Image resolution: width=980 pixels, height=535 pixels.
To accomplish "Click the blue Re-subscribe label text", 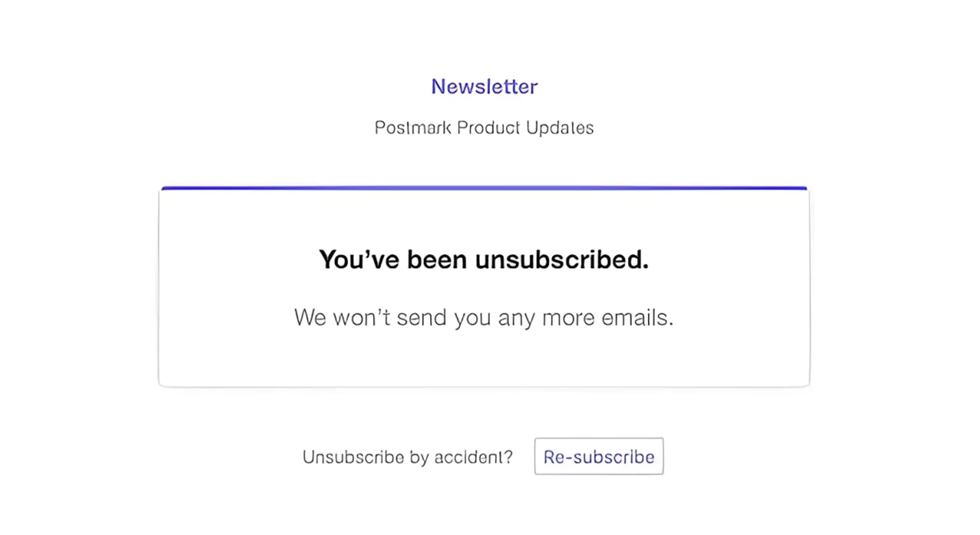I will [598, 456].
